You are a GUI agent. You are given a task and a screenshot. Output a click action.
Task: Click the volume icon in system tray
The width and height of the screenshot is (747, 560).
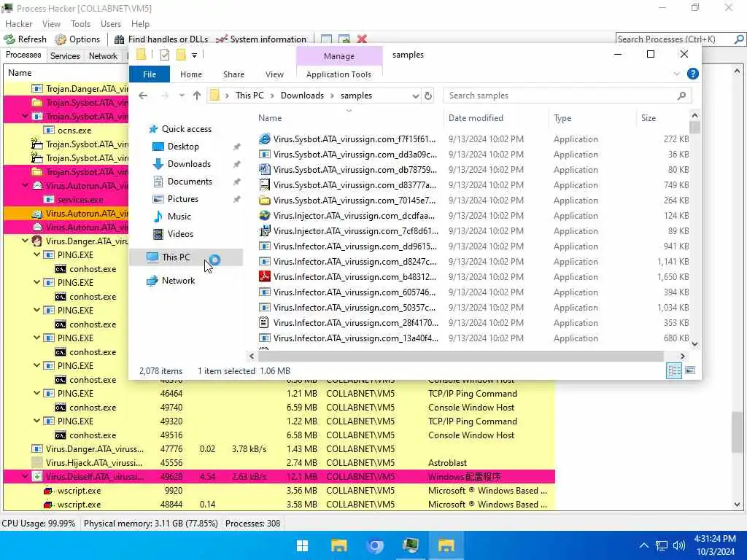tap(679, 545)
